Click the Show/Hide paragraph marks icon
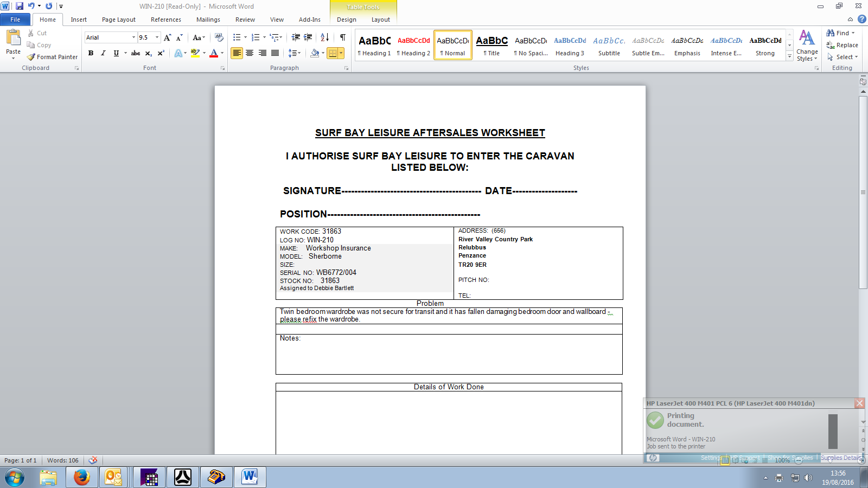Image resolution: width=868 pixels, height=488 pixels. pyautogui.click(x=342, y=37)
